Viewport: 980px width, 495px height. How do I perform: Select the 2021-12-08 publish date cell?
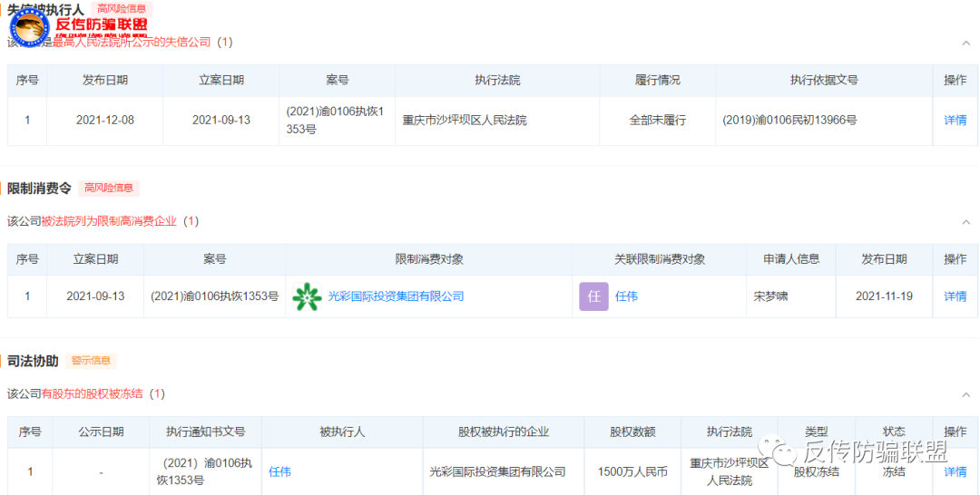click(105, 121)
